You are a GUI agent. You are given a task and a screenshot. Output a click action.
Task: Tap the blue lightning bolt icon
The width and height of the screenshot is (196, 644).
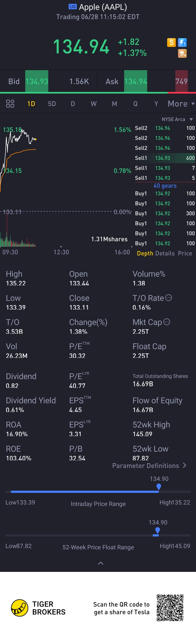coord(182,43)
